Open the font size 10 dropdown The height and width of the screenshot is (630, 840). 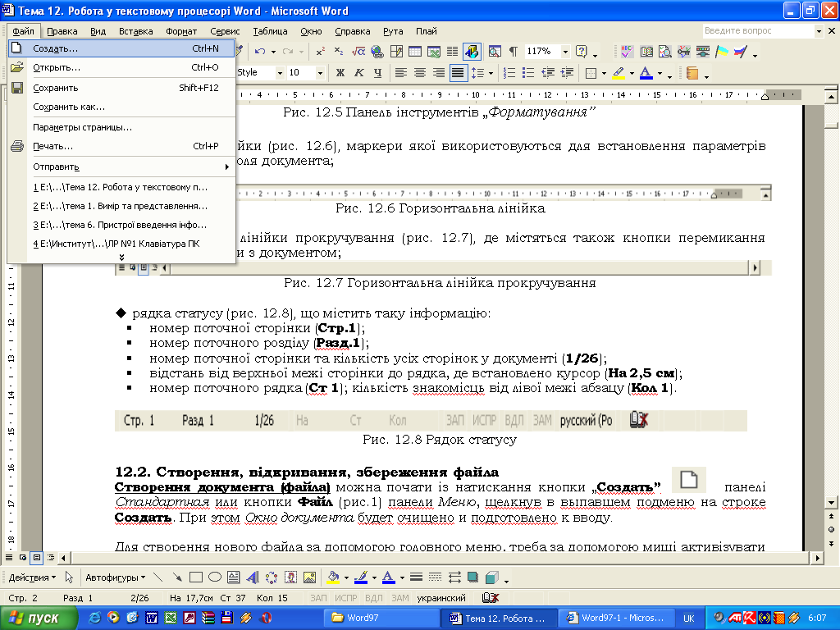(x=321, y=72)
